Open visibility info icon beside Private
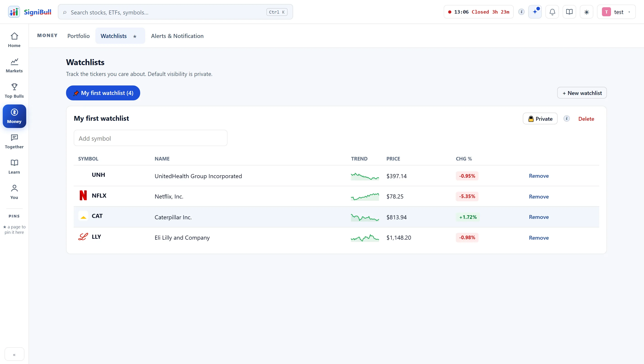 (566, 118)
